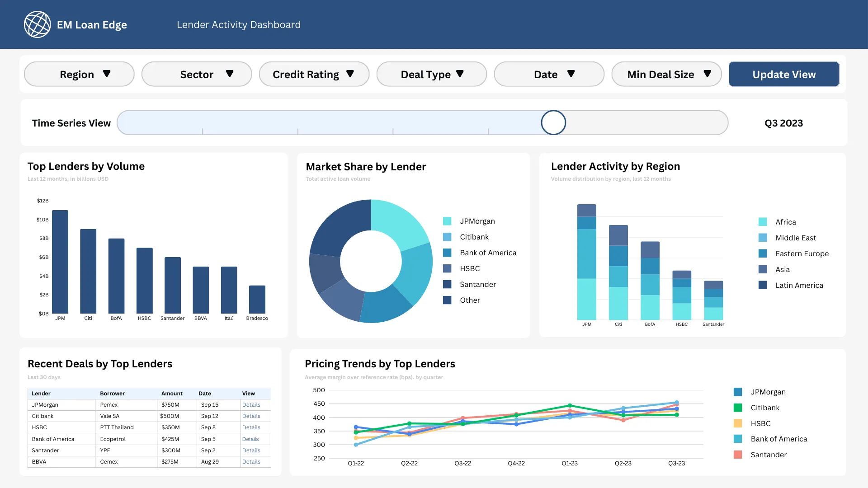Open the Sector filter dropdown
868x488 pixels.
[x=197, y=74]
